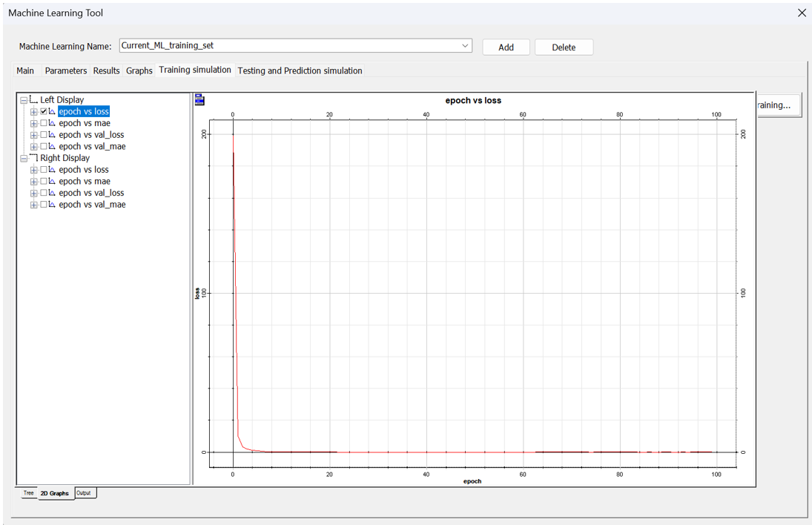The width and height of the screenshot is (812, 525).
Task: Expand the Left Display epoch vs loss node
Action: click(x=34, y=112)
